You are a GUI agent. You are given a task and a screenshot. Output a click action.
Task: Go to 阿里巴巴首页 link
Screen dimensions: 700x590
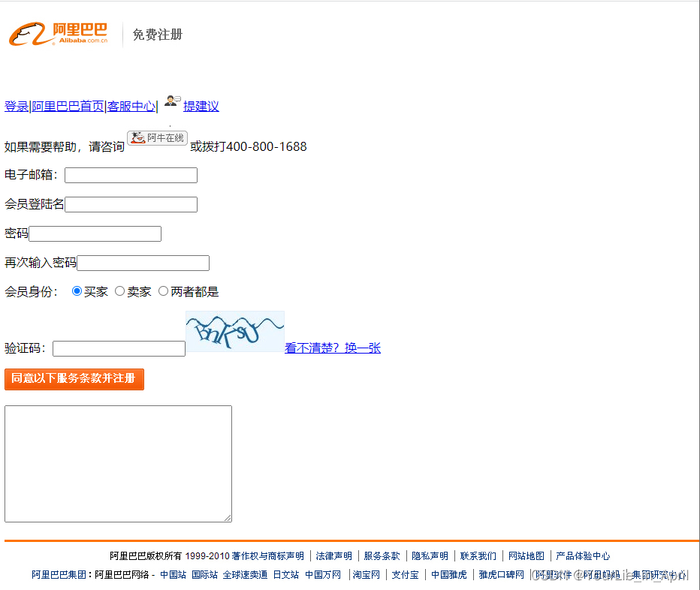coord(68,107)
